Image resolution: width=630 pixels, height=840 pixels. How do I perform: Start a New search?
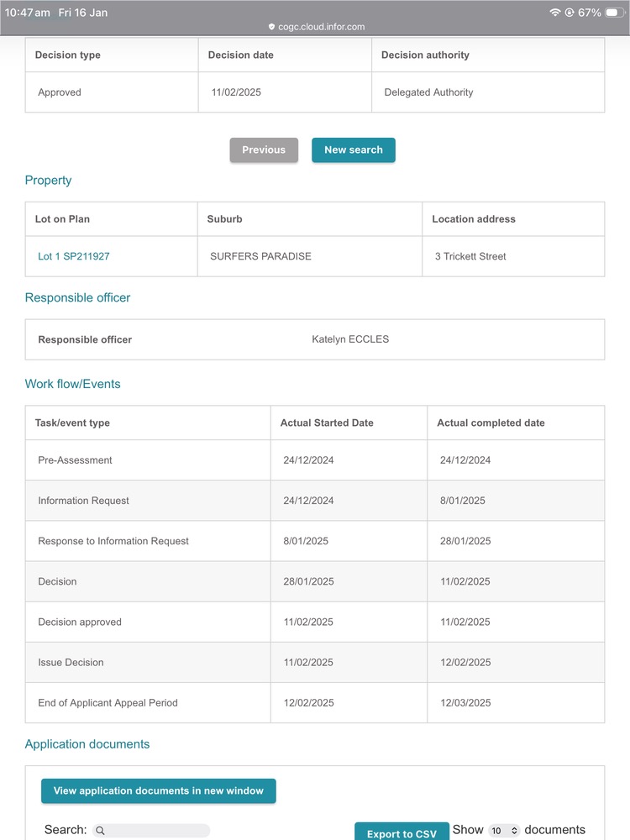point(353,150)
